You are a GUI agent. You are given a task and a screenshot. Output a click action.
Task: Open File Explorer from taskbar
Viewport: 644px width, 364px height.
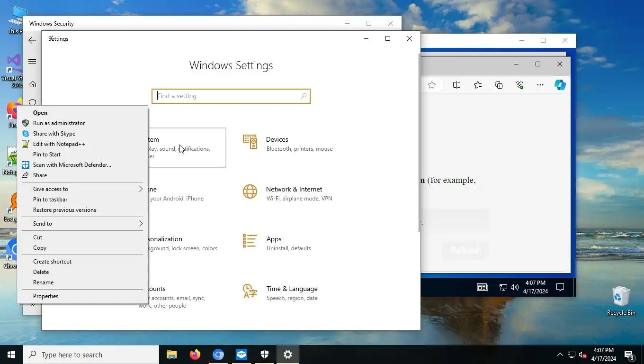pyautogui.click(x=171, y=355)
